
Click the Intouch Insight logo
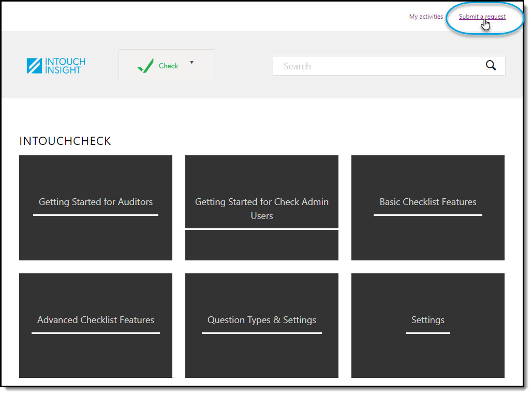pyautogui.click(x=55, y=65)
